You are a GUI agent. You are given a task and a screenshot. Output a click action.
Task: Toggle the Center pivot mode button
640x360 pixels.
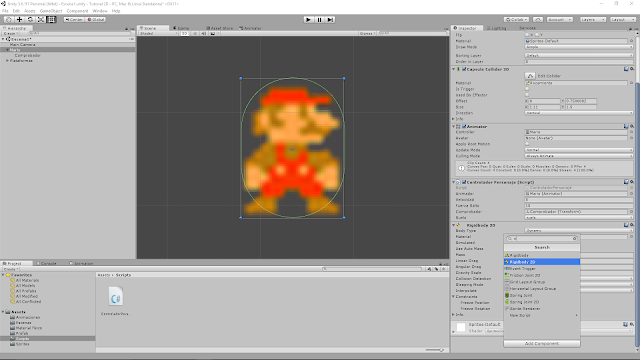(x=74, y=20)
